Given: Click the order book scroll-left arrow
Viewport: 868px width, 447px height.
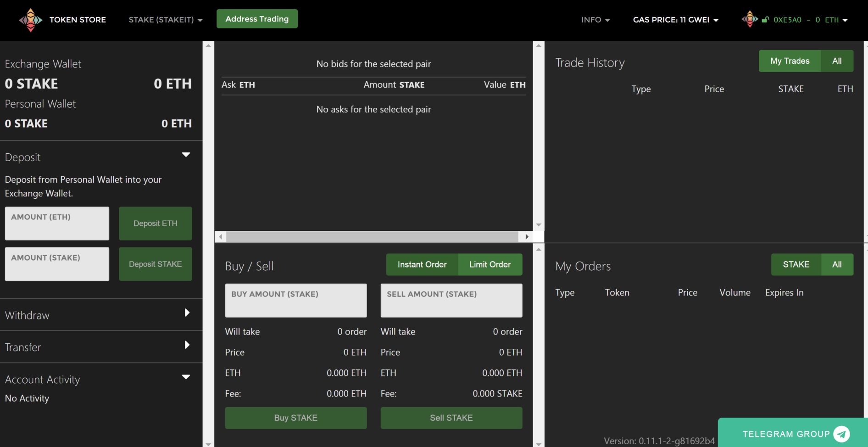Looking at the screenshot, I should click(221, 237).
